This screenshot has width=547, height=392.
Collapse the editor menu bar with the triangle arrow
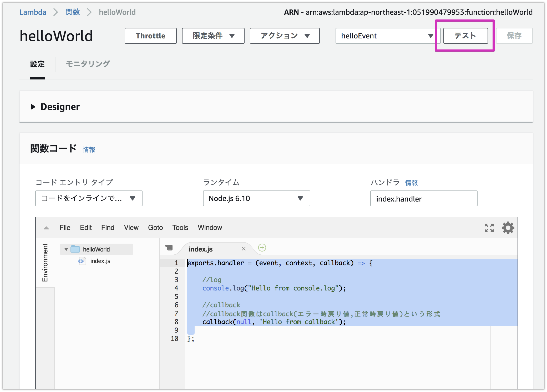(46, 228)
